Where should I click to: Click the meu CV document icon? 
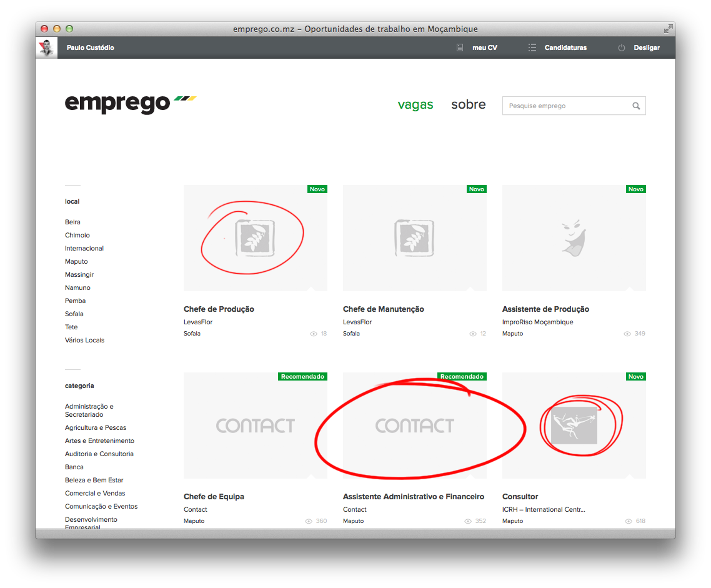[x=460, y=47]
